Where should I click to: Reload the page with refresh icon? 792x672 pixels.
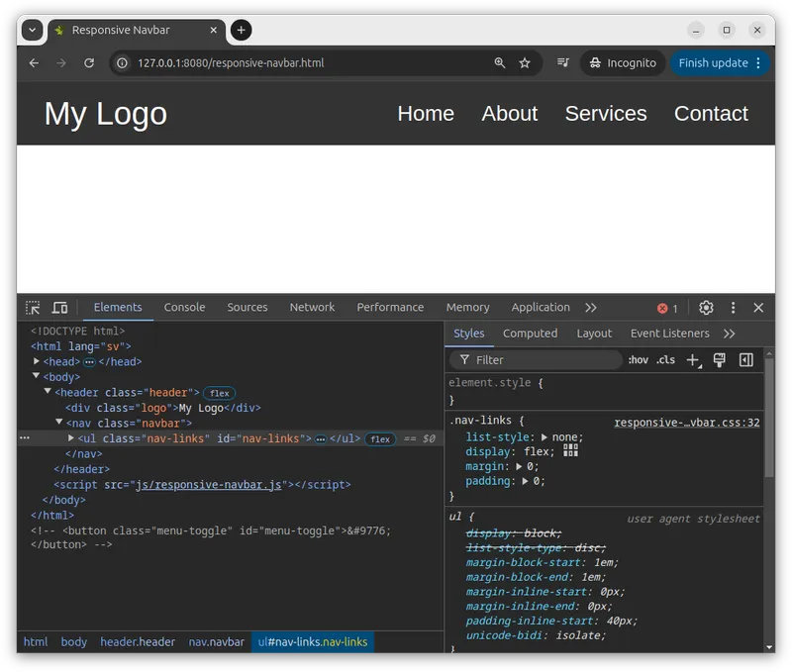(89, 63)
